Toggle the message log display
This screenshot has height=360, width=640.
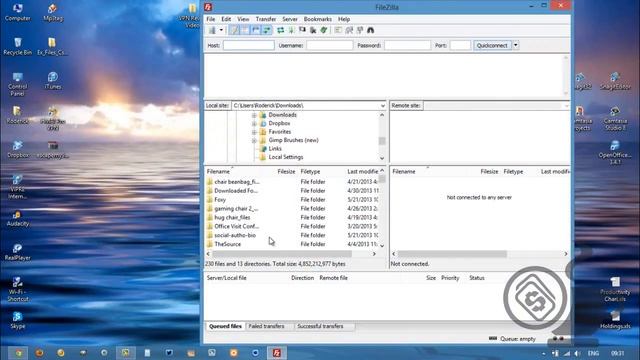pyautogui.click(x=234, y=30)
